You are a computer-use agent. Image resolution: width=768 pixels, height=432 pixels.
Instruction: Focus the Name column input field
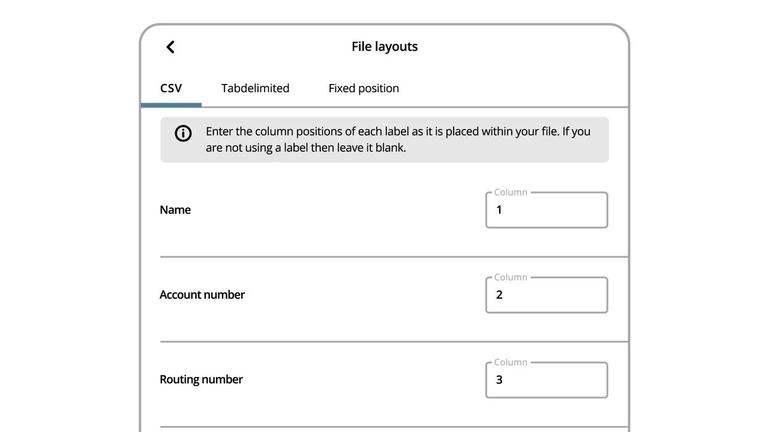tap(546, 211)
